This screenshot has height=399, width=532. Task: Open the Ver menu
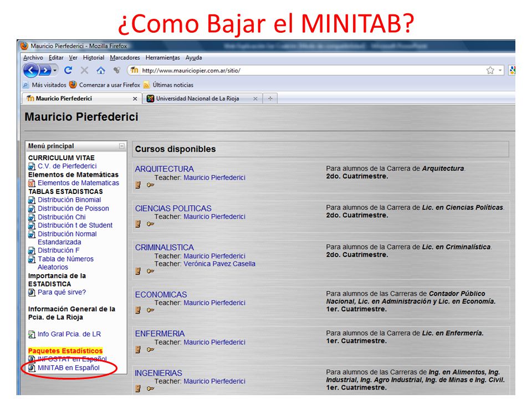[x=73, y=58]
